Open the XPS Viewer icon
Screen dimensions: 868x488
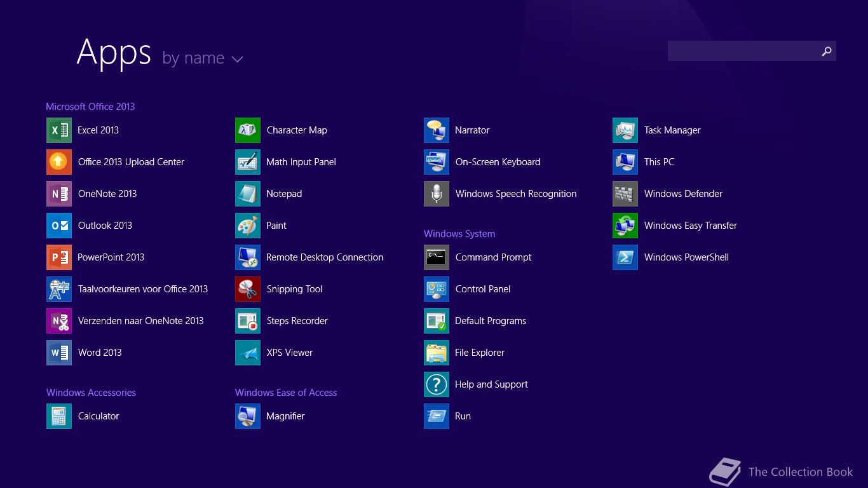pos(248,353)
